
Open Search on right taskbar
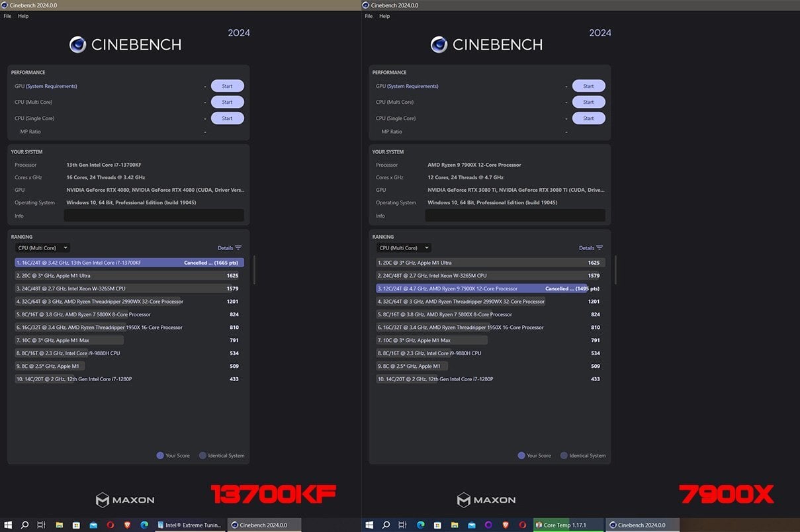click(386, 525)
